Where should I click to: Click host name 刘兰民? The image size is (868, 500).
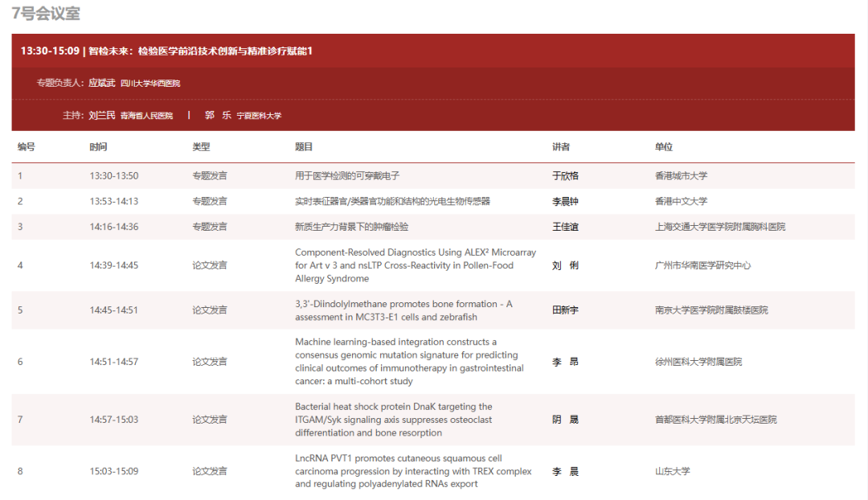tap(102, 115)
